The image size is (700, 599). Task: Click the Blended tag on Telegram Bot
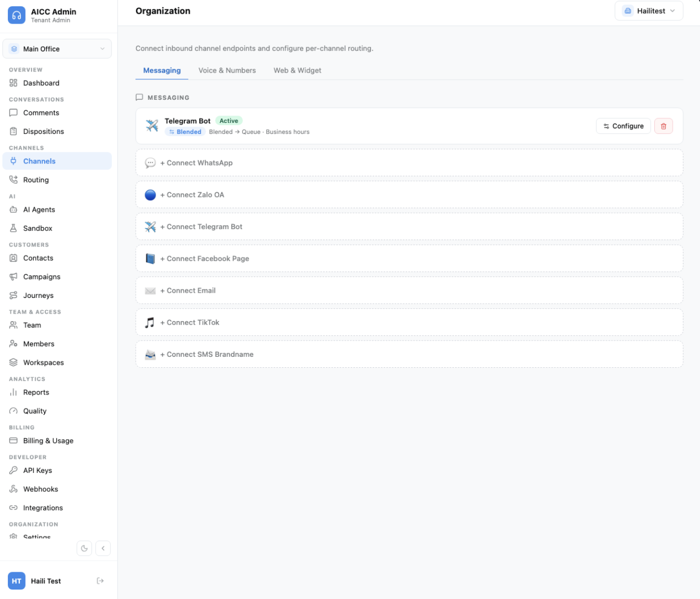point(185,132)
